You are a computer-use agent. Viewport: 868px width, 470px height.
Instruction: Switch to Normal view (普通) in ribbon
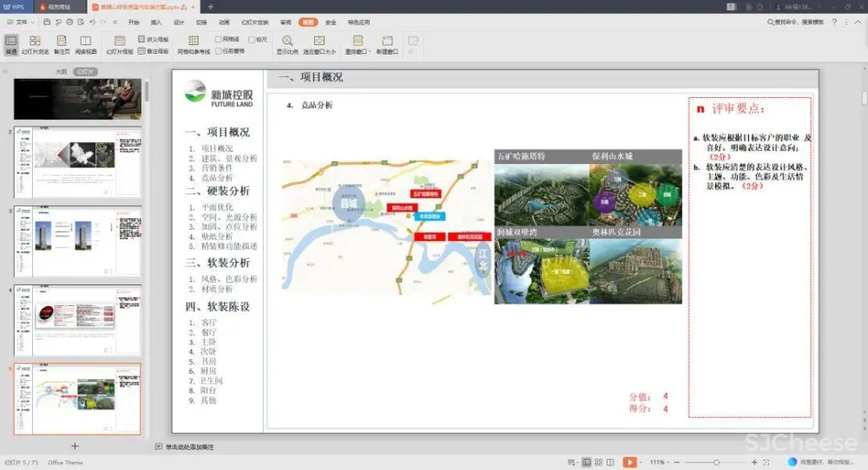11,44
